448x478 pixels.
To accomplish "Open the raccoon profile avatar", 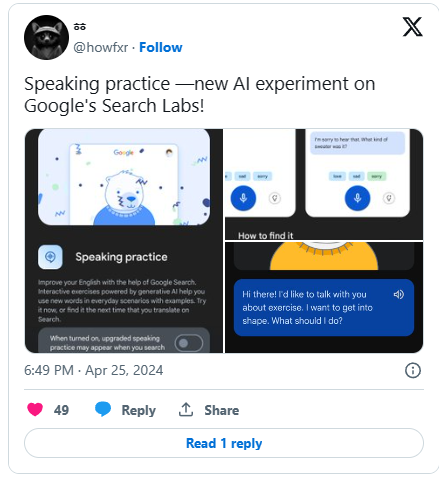I will pos(46,37).
